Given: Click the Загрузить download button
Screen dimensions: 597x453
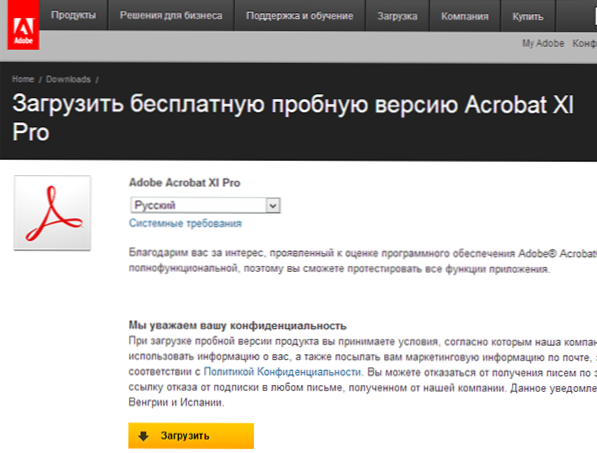Looking at the screenshot, I should pos(191,436).
